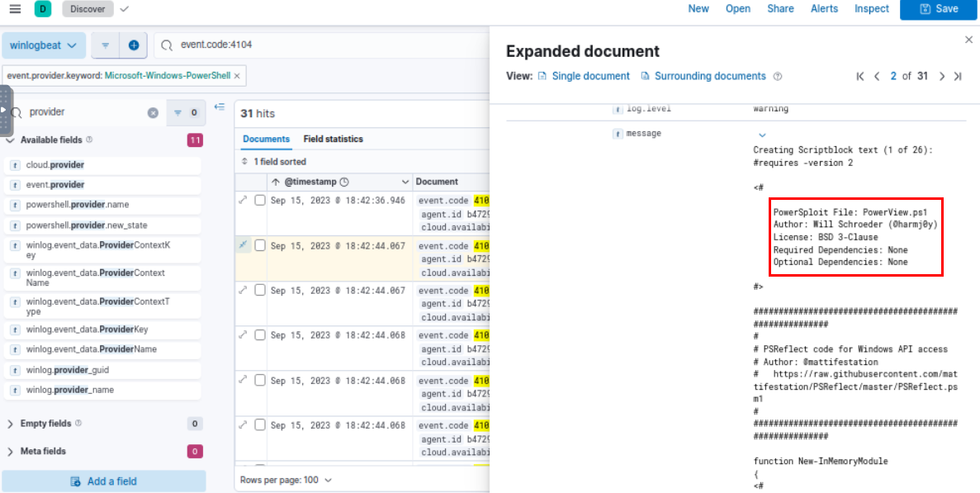Clear the provider field search
This screenshot has width=980, height=493.
pos(153,113)
